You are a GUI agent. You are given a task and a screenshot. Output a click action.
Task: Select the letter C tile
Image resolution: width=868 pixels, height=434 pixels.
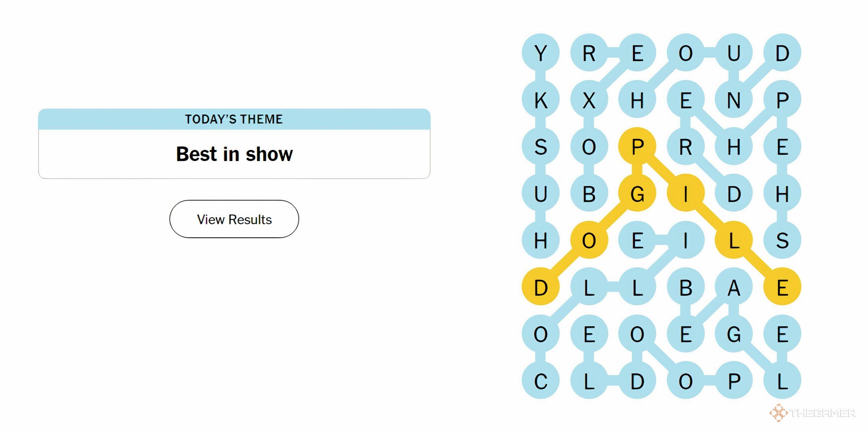point(541,381)
